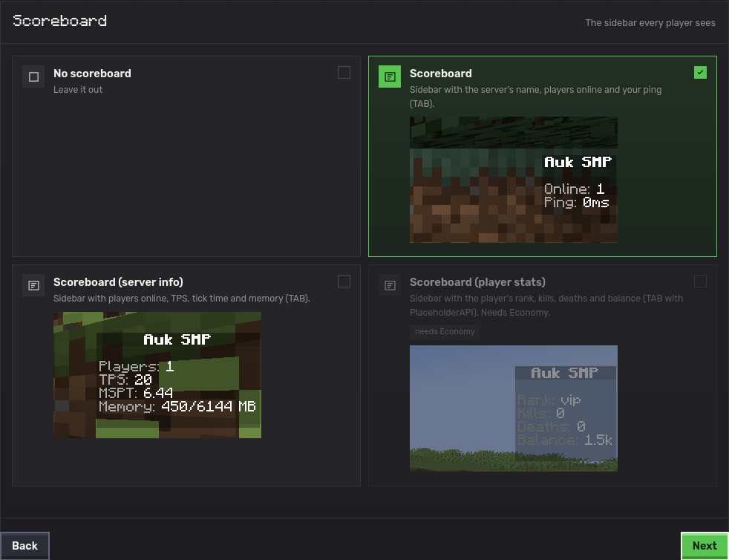The height and width of the screenshot is (560, 729).
Task: Click the No scoreboard square icon
Action: 33,76
